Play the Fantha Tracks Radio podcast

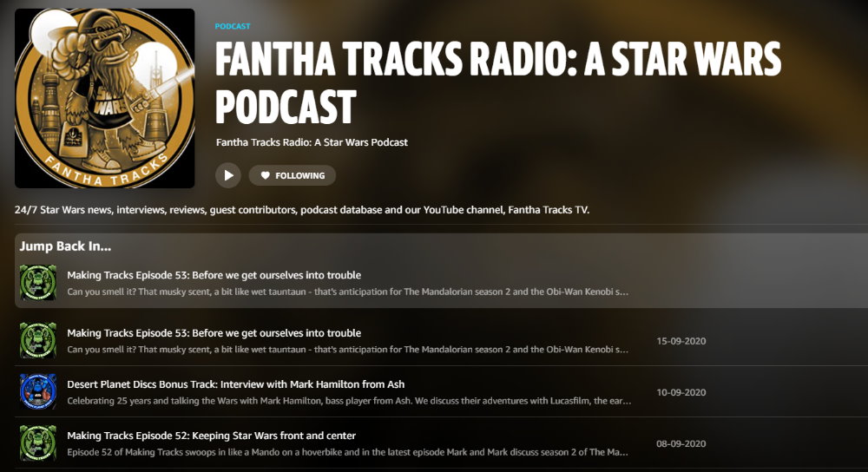click(228, 175)
